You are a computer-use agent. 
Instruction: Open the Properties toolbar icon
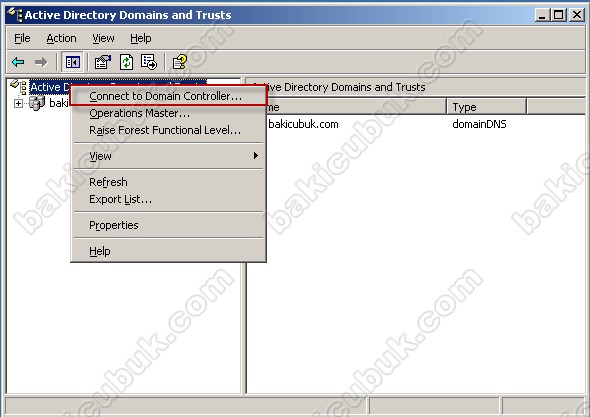[x=103, y=62]
